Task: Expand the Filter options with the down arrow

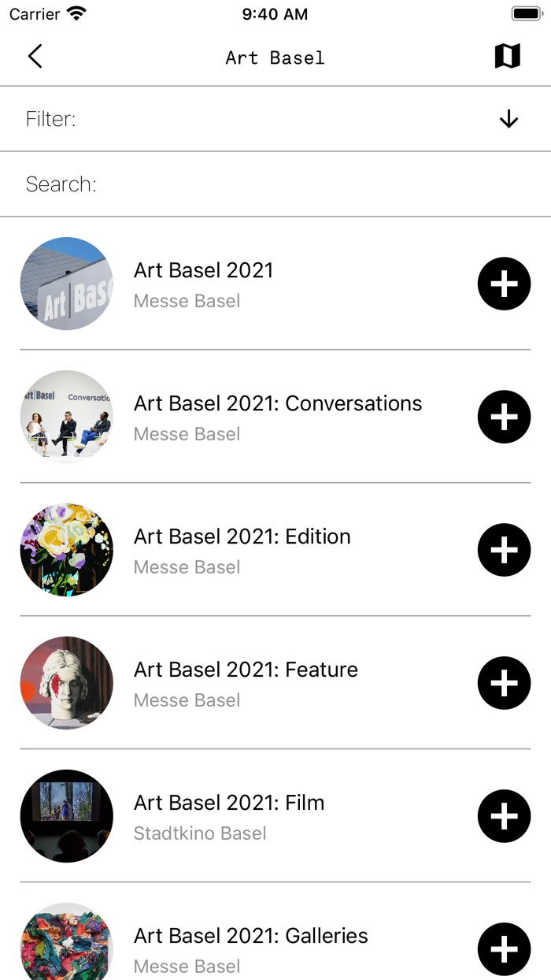Action: [508, 118]
